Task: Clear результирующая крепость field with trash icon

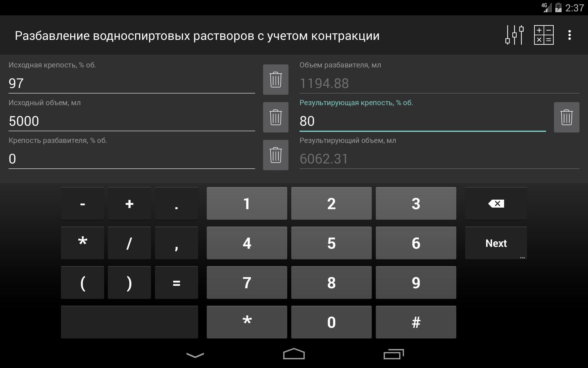Action: click(x=567, y=117)
